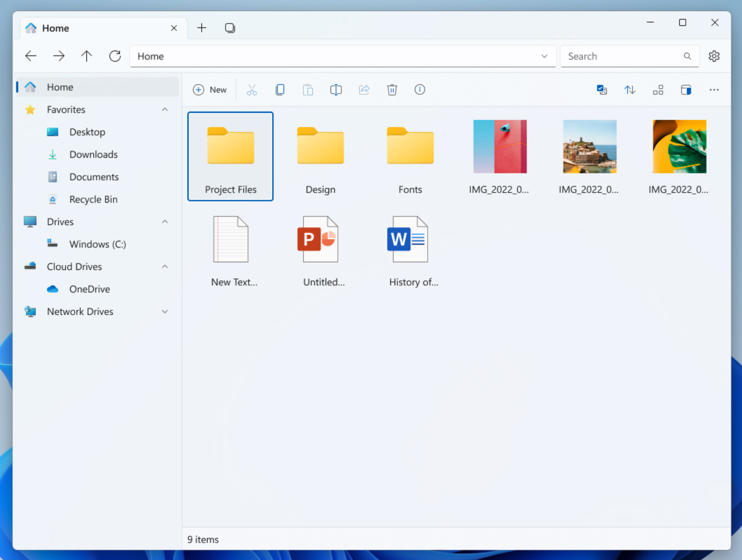742x560 pixels.
Task: Go forward with the right arrow
Action: 59,56
